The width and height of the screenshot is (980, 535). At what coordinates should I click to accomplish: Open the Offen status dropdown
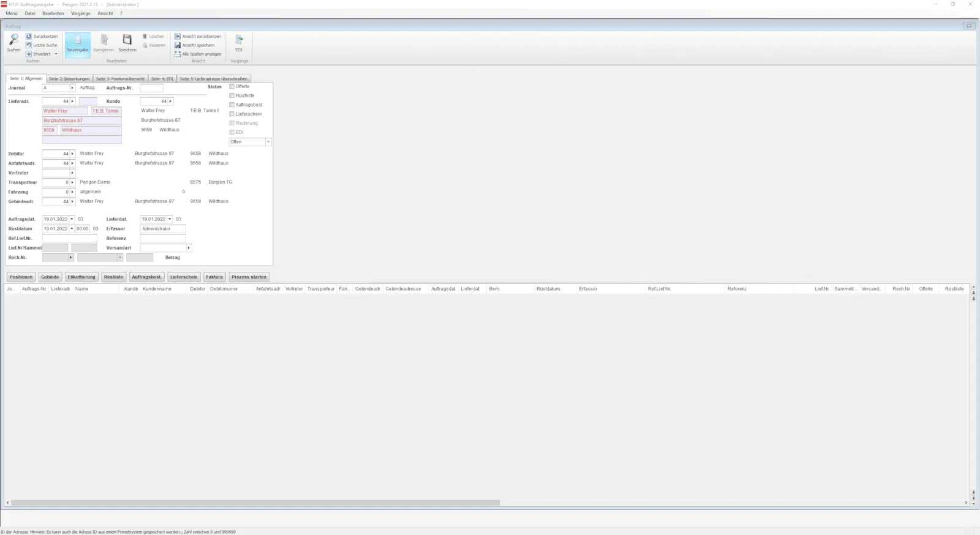268,142
